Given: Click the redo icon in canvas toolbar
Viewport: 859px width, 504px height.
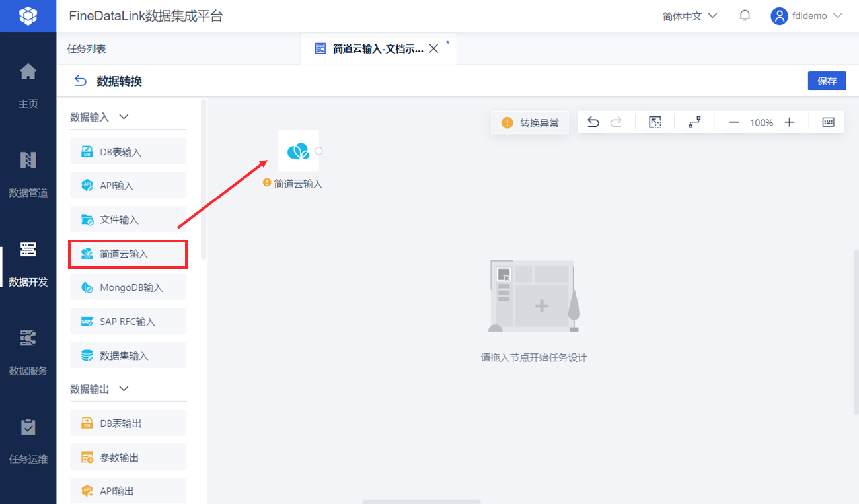Looking at the screenshot, I should pyautogui.click(x=616, y=122).
